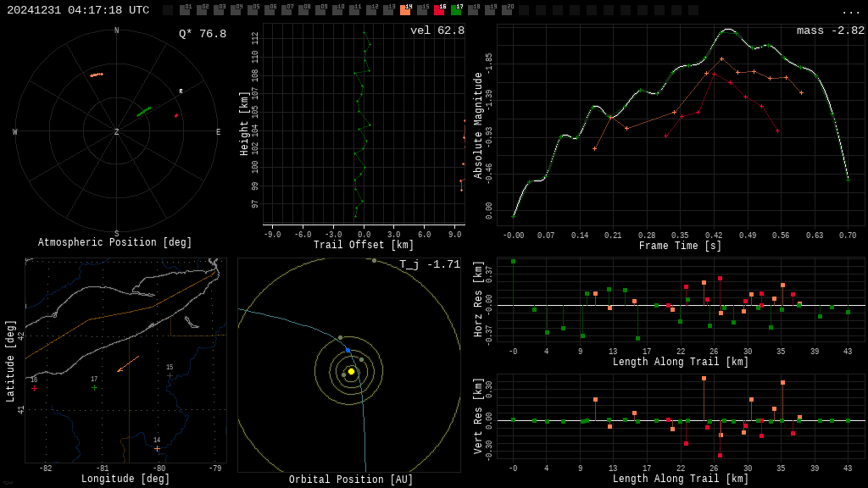This screenshot has width=868, height=488.
Task: Click the red station 16 swatch
Action: tap(439, 10)
